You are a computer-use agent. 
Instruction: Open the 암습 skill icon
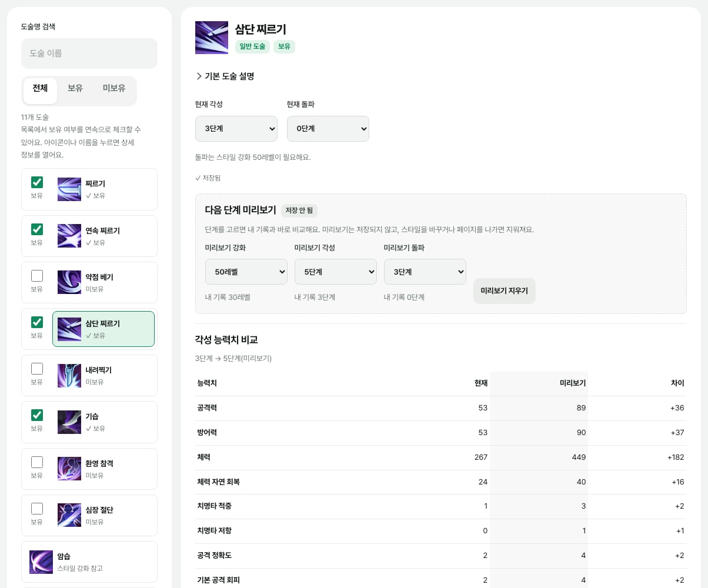coord(41,562)
